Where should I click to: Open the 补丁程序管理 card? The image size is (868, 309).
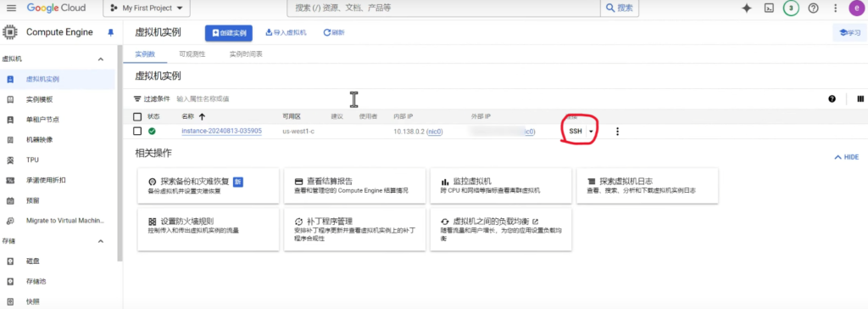point(354,229)
